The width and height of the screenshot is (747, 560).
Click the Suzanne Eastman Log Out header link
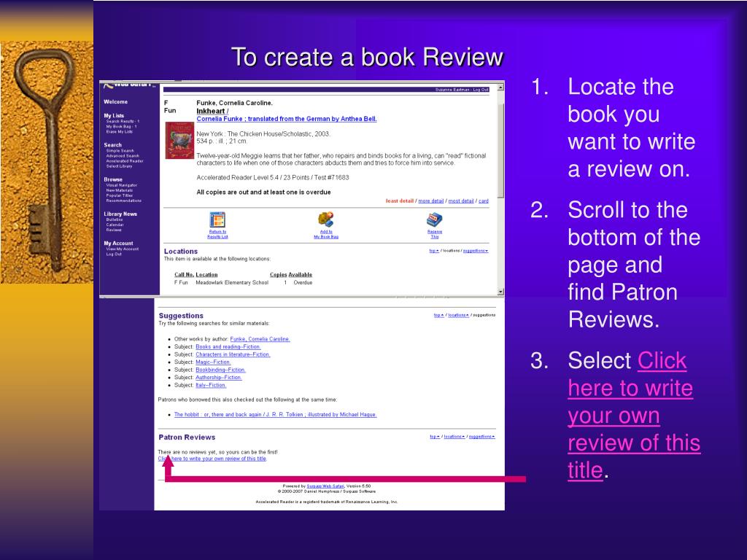461,90
